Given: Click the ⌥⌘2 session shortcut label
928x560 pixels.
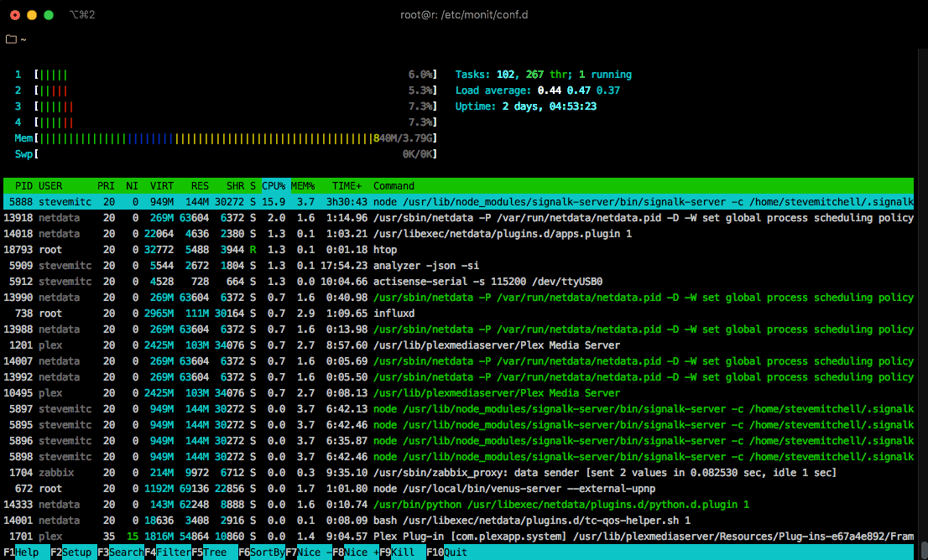Looking at the screenshot, I should pyautogui.click(x=82, y=15).
